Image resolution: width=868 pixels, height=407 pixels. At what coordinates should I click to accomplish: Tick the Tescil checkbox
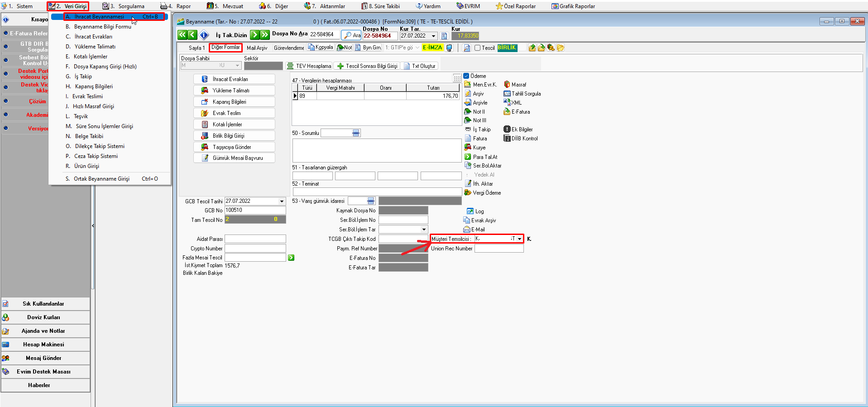click(x=477, y=48)
